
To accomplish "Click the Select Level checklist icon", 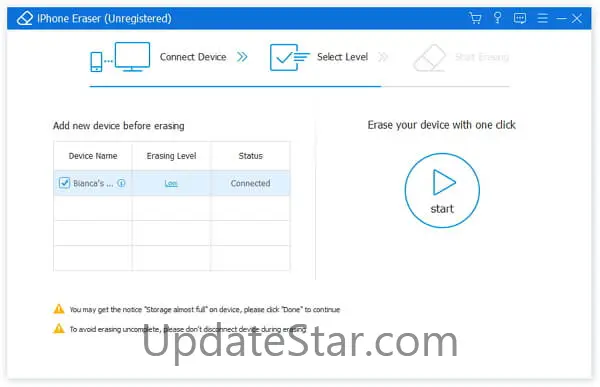I will pos(289,57).
